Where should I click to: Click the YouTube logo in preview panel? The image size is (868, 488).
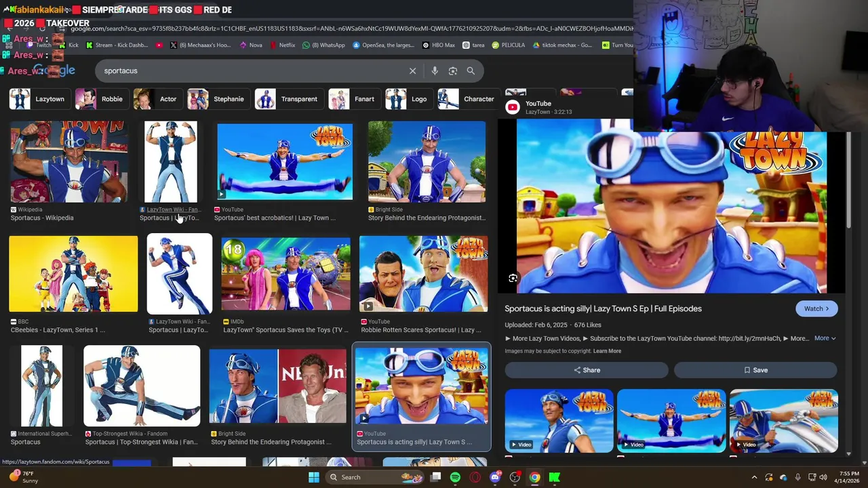(513, 107)
